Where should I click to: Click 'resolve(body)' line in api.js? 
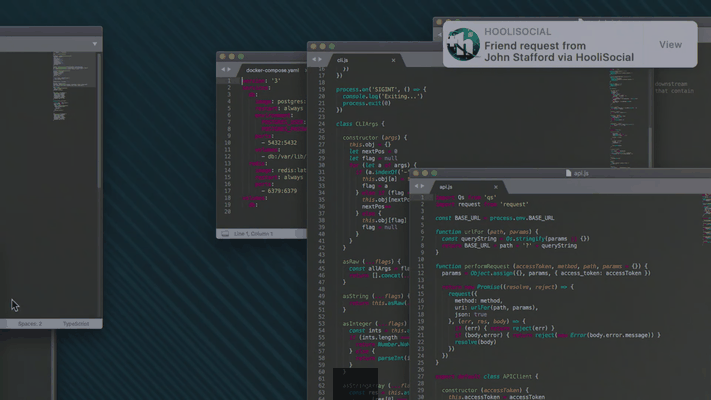[475, 342]
